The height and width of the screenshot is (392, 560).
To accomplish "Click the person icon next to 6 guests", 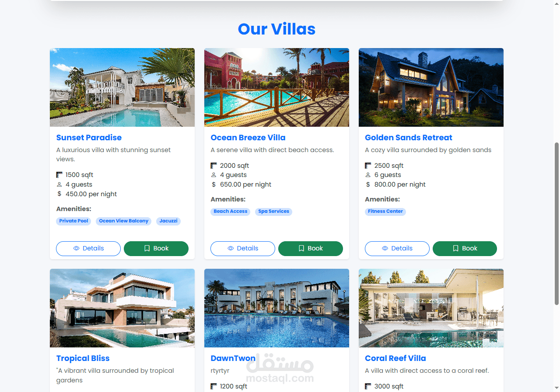I will (x=368, y=175).
